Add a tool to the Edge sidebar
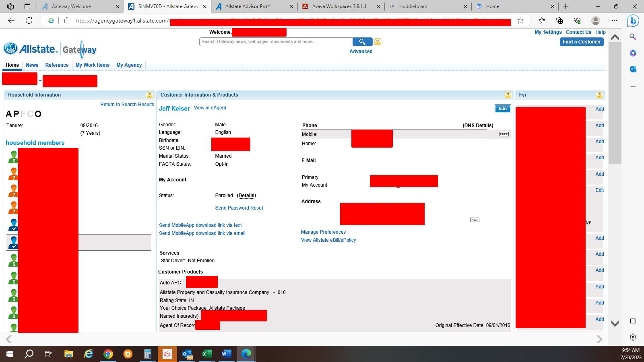 coord(633,87)
